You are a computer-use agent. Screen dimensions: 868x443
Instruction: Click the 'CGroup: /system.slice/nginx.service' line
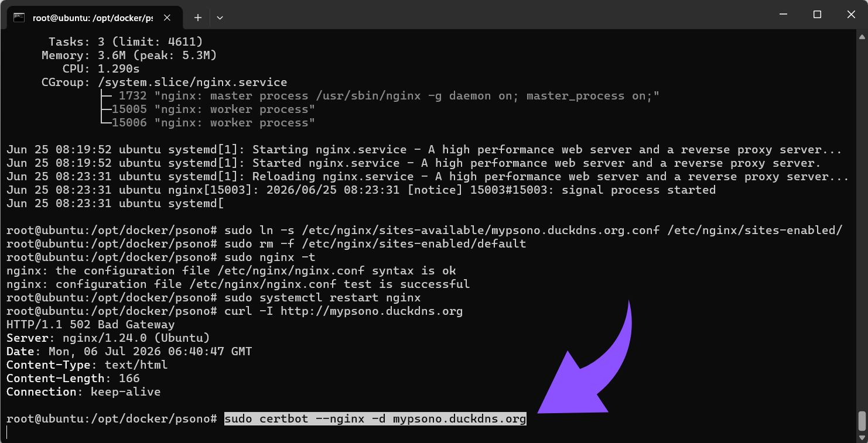click(x=165, y=83)
